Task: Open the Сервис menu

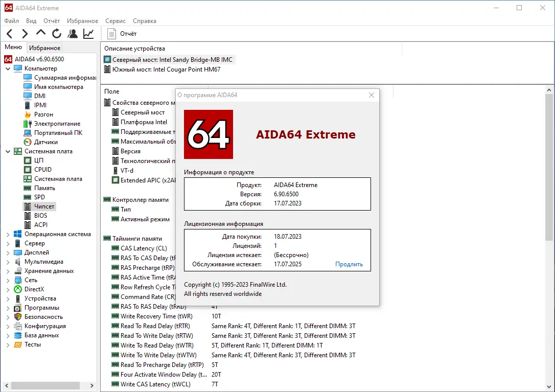Action: click(x=115, y=21)
